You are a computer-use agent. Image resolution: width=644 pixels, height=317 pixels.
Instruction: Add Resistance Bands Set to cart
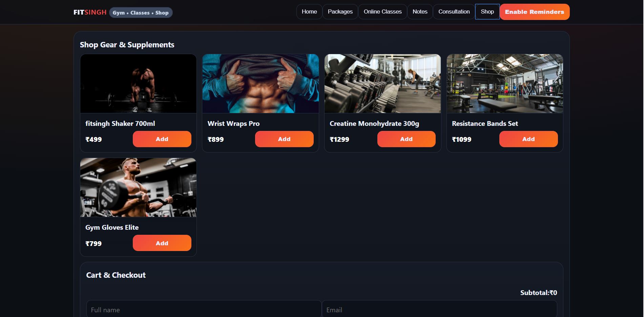tap(528, 139)
